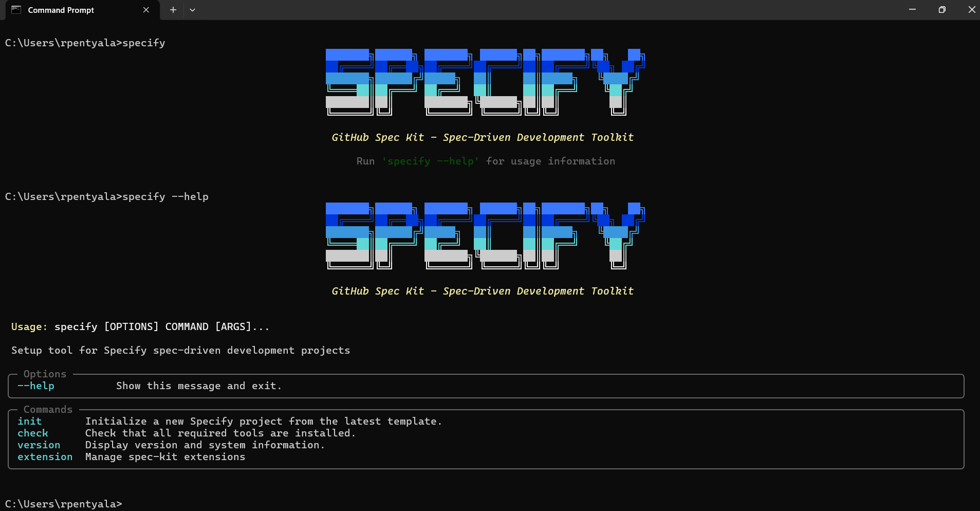Click the green 'specify --help' hint text
Viewport: 980px width, 511px height.
431,161
